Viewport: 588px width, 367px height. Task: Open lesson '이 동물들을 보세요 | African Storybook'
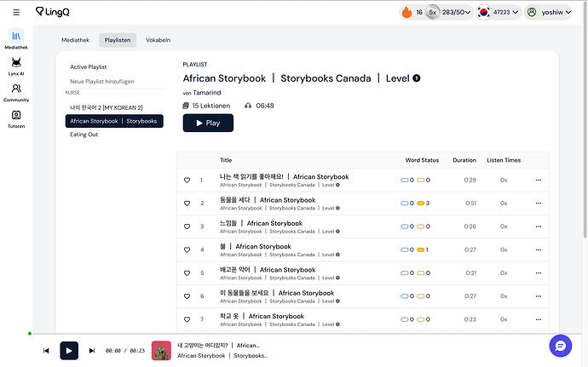tap(277, 293)
